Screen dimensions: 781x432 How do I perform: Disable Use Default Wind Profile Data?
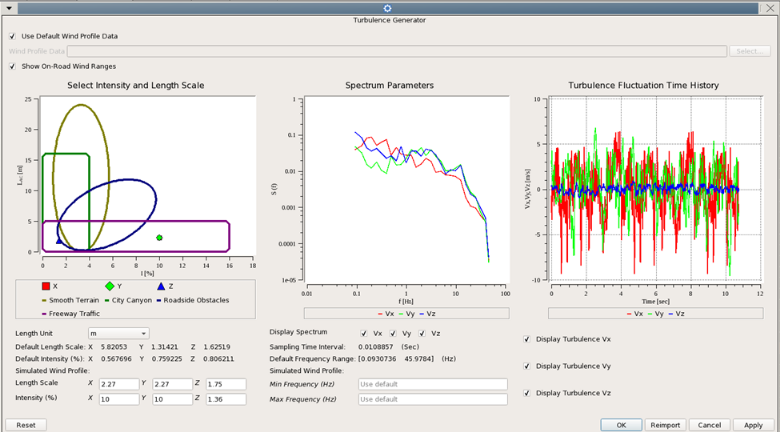13,36
